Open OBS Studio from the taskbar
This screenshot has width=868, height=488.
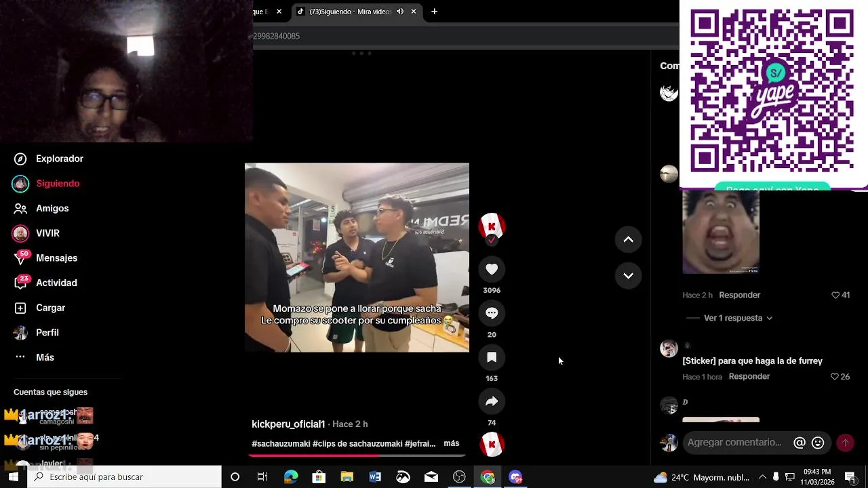point(460,477)
